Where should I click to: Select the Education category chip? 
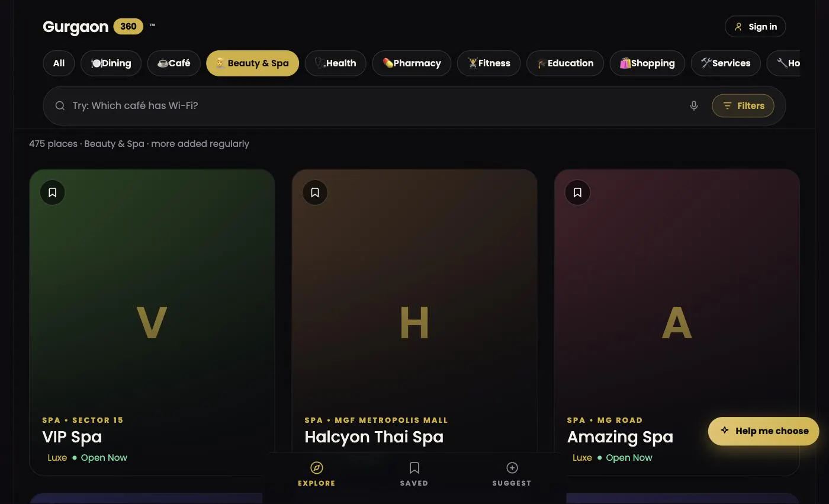565,63
